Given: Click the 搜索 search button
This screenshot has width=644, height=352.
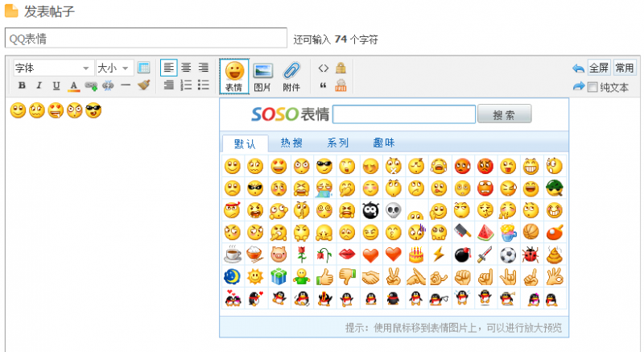Looking at the screenshot, I should click(x=505, y=114).
